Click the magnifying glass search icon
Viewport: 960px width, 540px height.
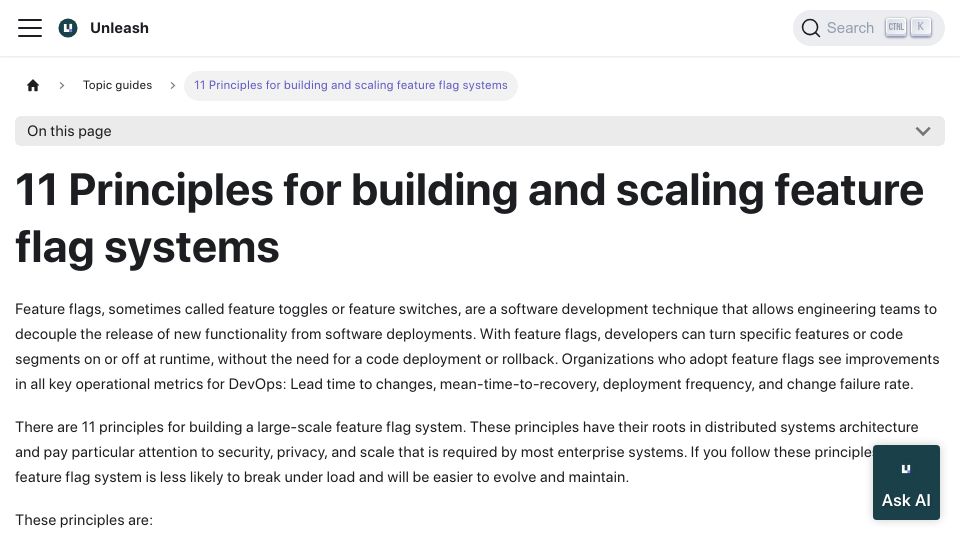(x=811, y=28)
